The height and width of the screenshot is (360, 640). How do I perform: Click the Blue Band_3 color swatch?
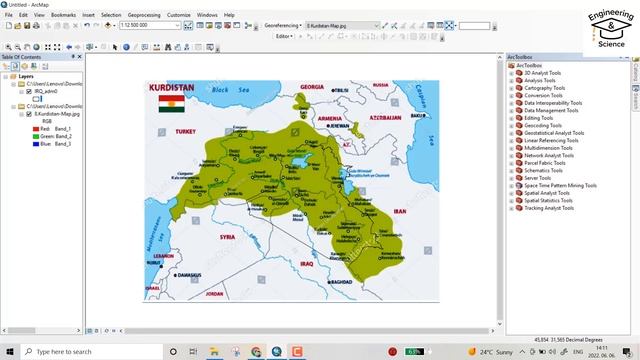(x=36, y=144)
